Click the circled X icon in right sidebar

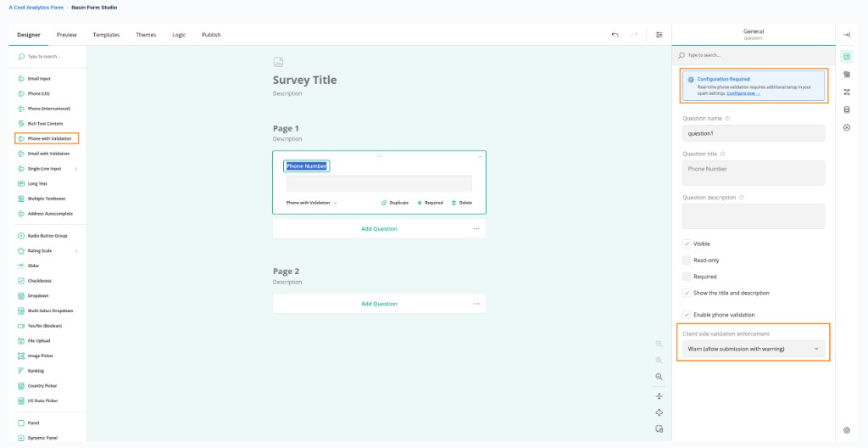pyautogui.click(x=847, y=127)
